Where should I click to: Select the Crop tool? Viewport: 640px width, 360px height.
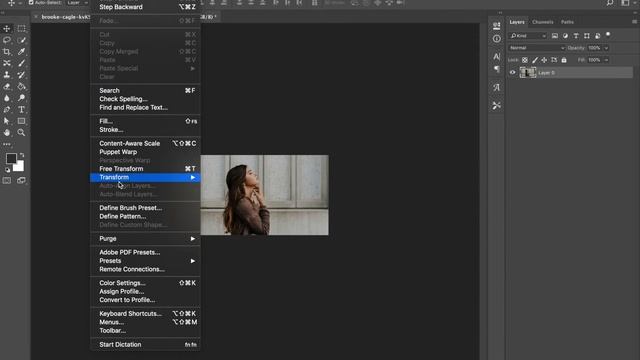point(7,51)
